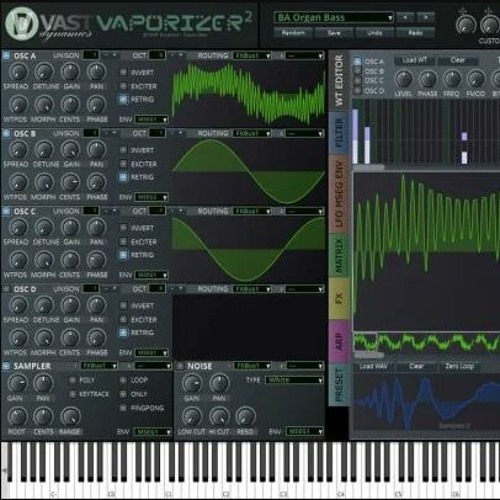Click OSC D PHASE knob
Screen dimensions: 500x500
[x=96, y=338]
